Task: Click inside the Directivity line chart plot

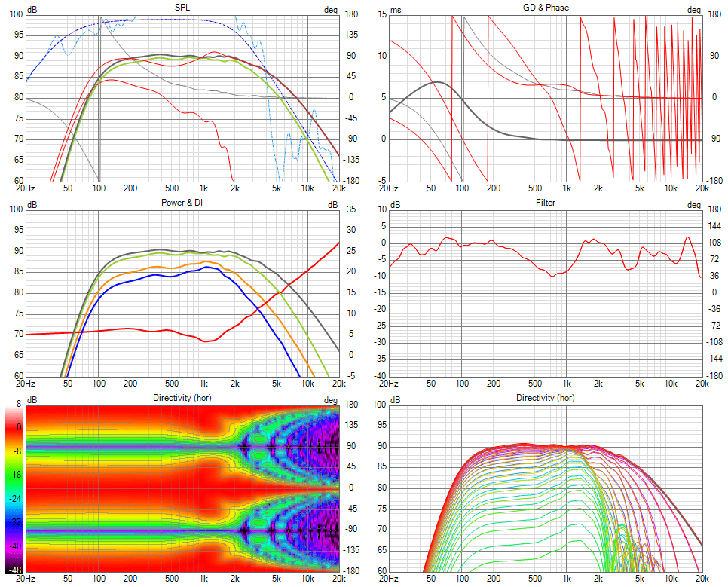Action: (546, 488)
